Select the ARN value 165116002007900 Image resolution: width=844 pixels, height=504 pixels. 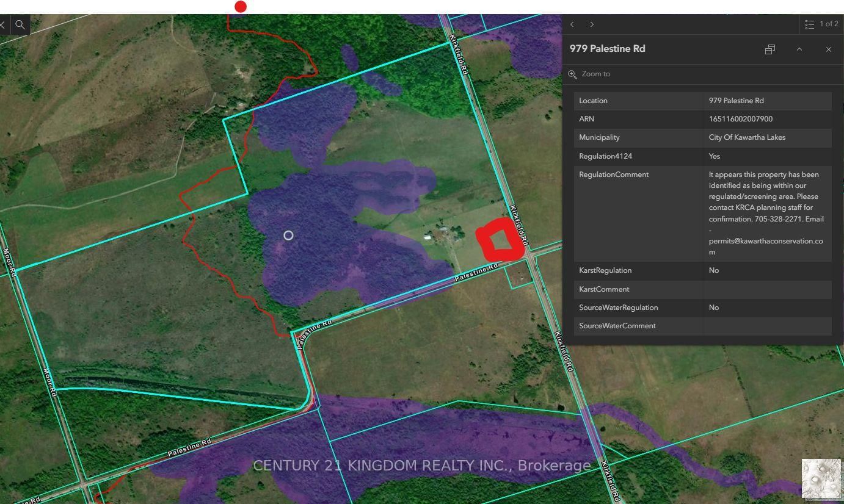point(740,119)
